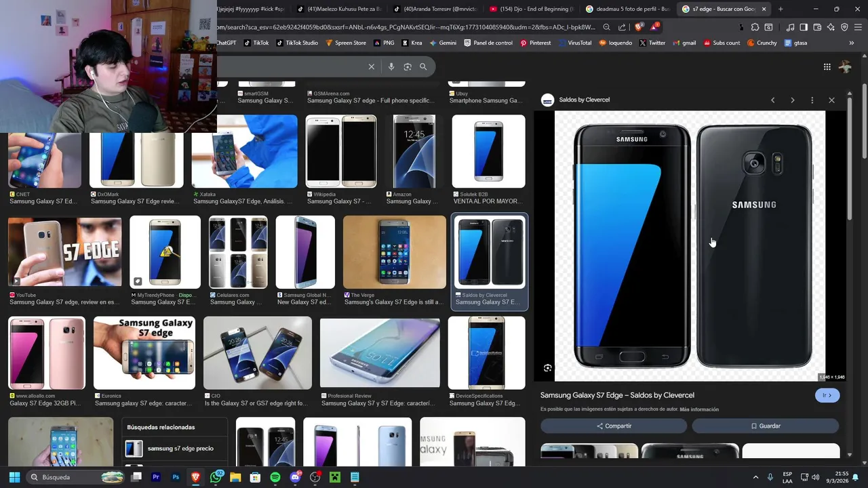Close the s7 edge search tab
This screenshot has height=488, width=868.
[x=764, y=9]
